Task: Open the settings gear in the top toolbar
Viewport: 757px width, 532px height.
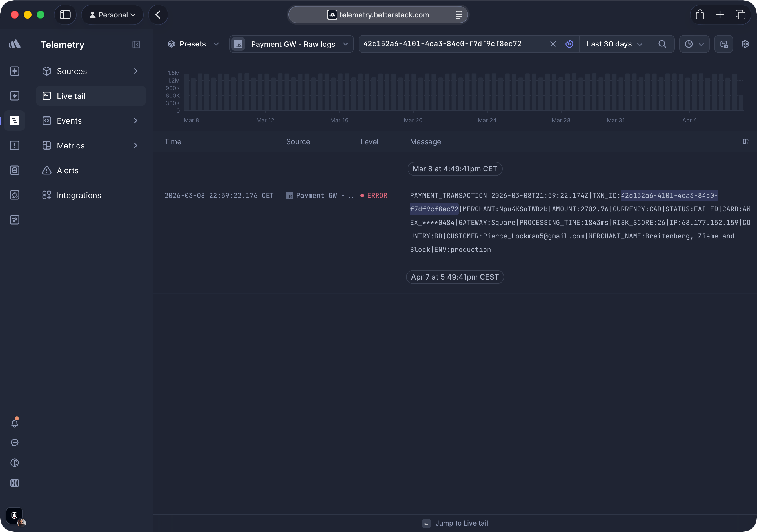Action: pyautogui.click(x=745, y=44)
